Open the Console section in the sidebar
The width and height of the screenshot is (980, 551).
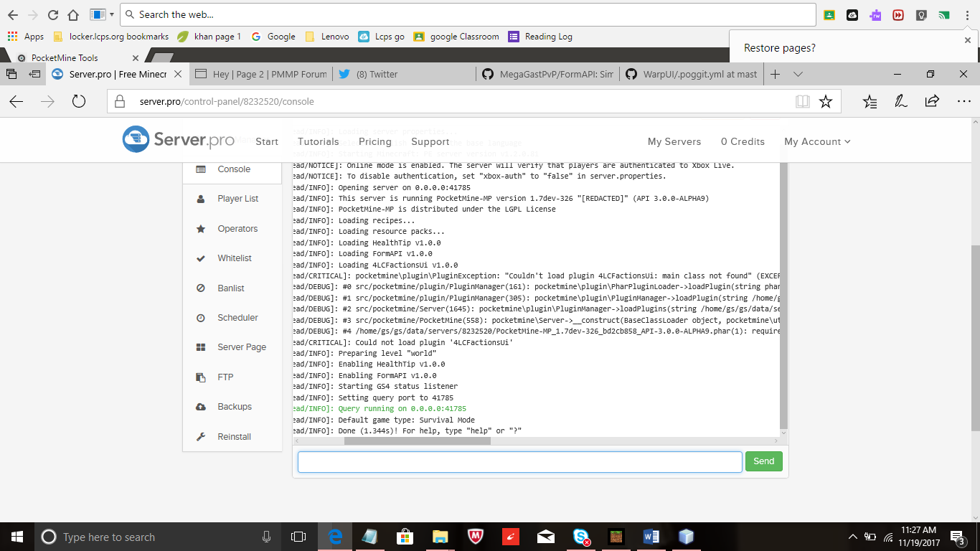pyautogui.click(x=232, y=169)
